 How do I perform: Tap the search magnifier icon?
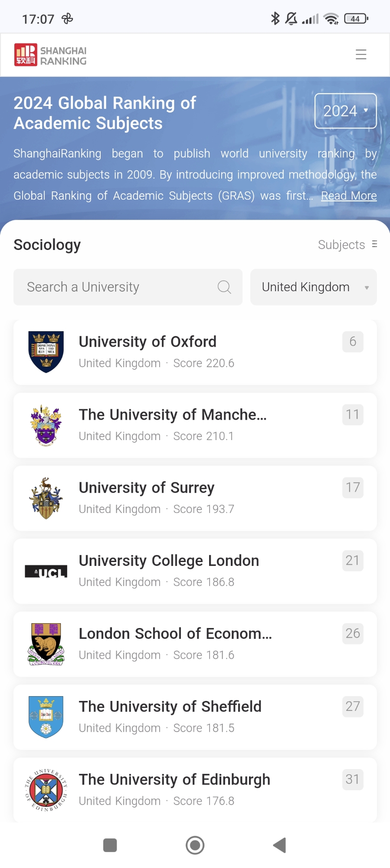(x=224, y=287)
